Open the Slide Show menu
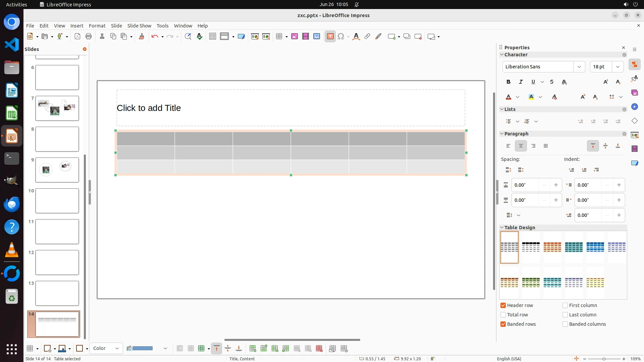Image resolution: width=644 pixels, height=362 pixels. [139, 26]
